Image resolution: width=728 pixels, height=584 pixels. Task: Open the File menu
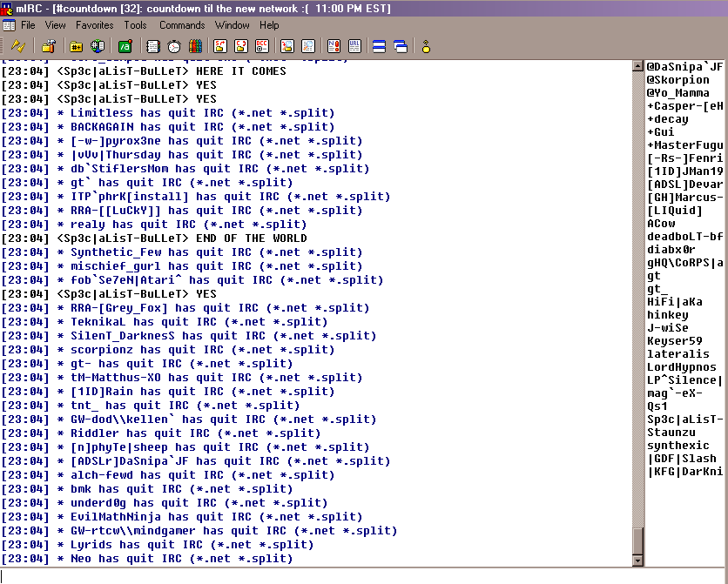coord(28,25)
